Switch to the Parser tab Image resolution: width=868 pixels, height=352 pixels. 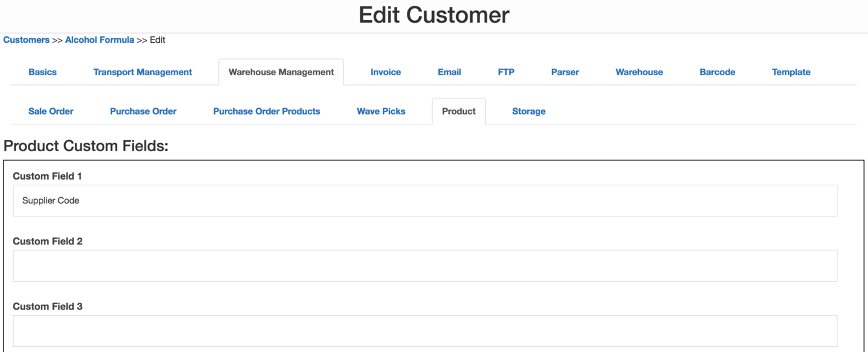click(x=565, y=72)
